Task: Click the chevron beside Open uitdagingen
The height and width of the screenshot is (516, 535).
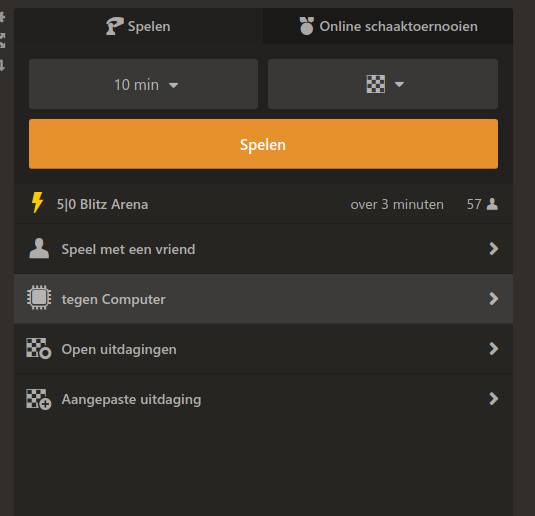Action: point(494,349)
